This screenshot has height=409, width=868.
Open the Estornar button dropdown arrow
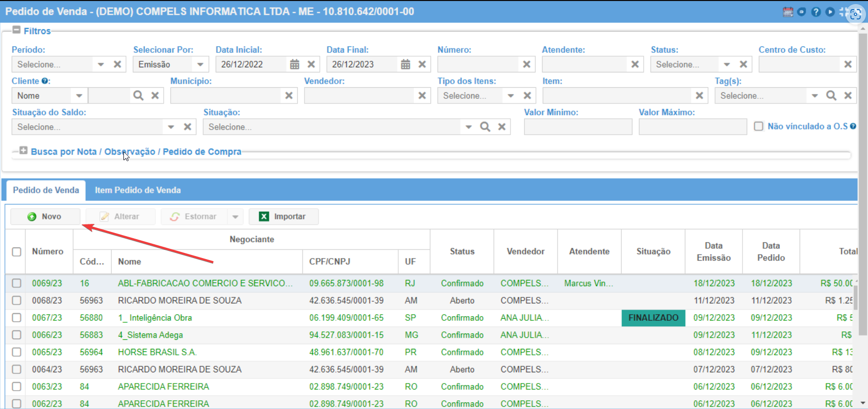click(235, 217)
